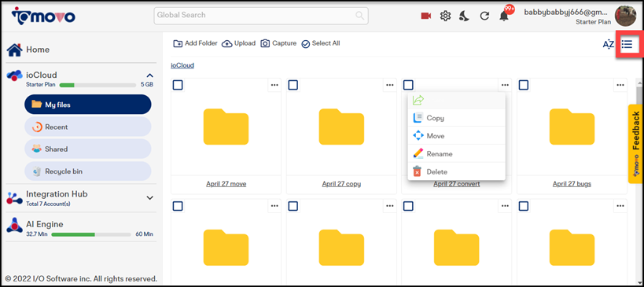Open more options on April 27 bugs
This screenshot has width=644, height=287.
click(620, 85)
